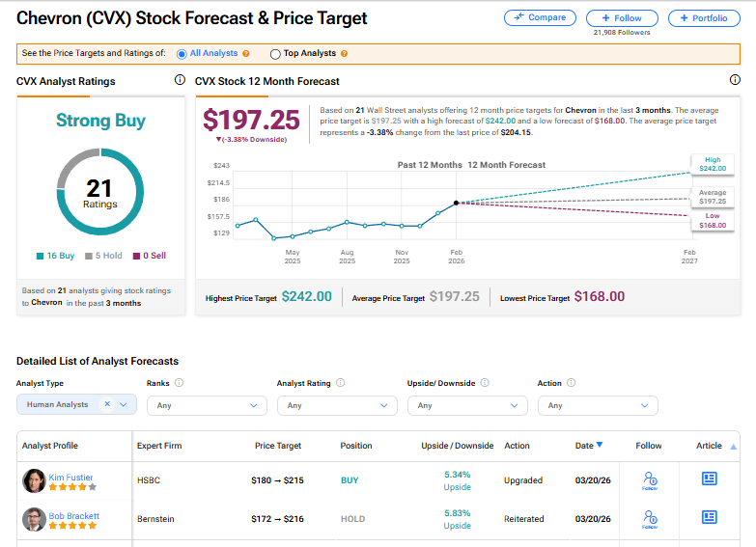Select the Top Analysts radio option
Image resolution: width=756 pixels, height=547 pixels.
(276, 54)
